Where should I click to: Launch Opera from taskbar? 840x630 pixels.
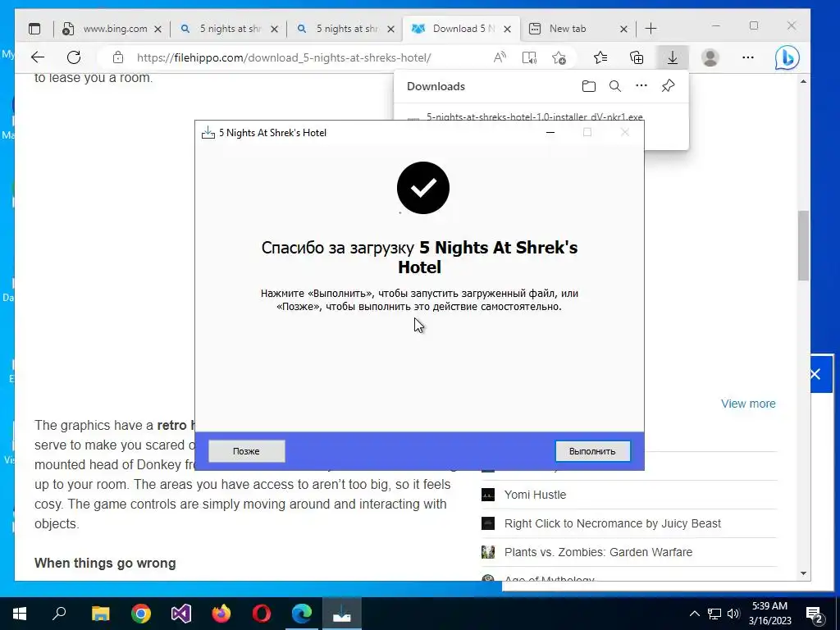pyautogui.click(x=262, y=614)
